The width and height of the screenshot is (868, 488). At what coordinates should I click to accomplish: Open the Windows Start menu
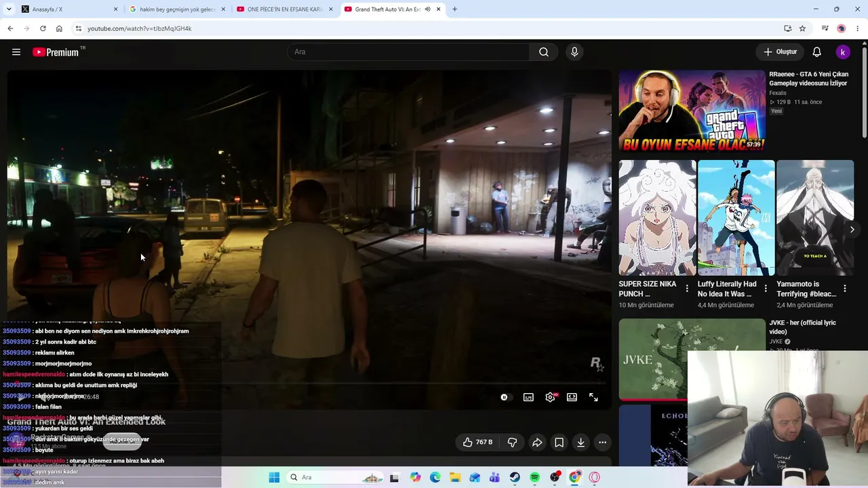274,477
